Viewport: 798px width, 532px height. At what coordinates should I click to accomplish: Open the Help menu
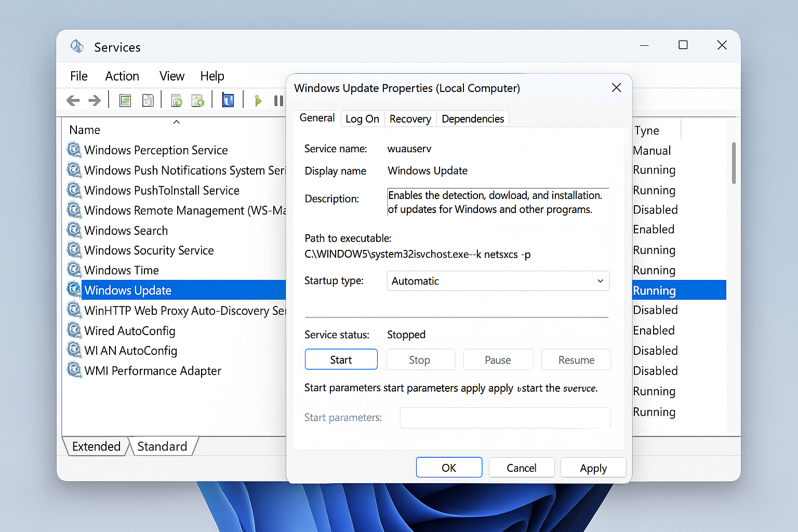[x=212, y=76]
